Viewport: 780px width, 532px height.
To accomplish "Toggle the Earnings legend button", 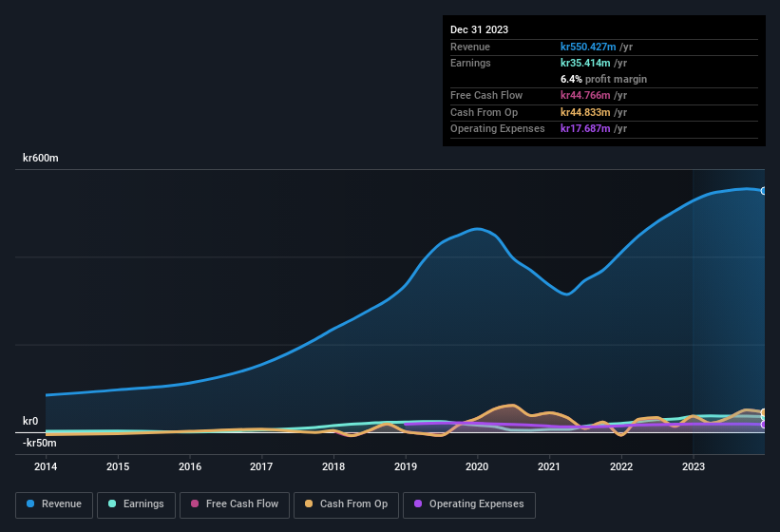I will [x=136, y=504].
